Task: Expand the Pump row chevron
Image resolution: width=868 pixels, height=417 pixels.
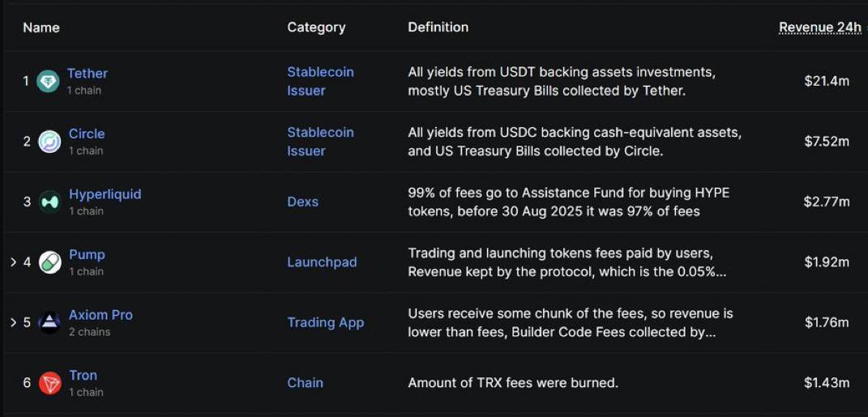Action: point(13,262)
